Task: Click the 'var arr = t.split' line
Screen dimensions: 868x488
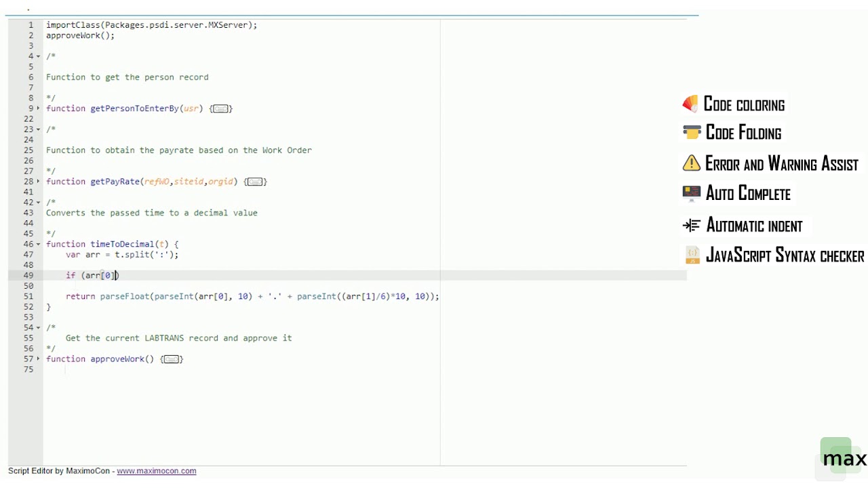Action: pos(122,255)
